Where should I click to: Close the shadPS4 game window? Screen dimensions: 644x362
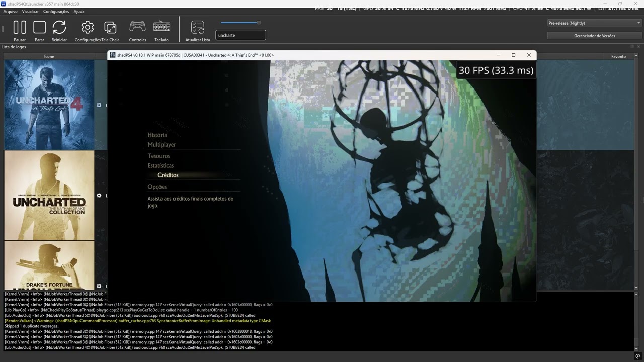(529, 55)
